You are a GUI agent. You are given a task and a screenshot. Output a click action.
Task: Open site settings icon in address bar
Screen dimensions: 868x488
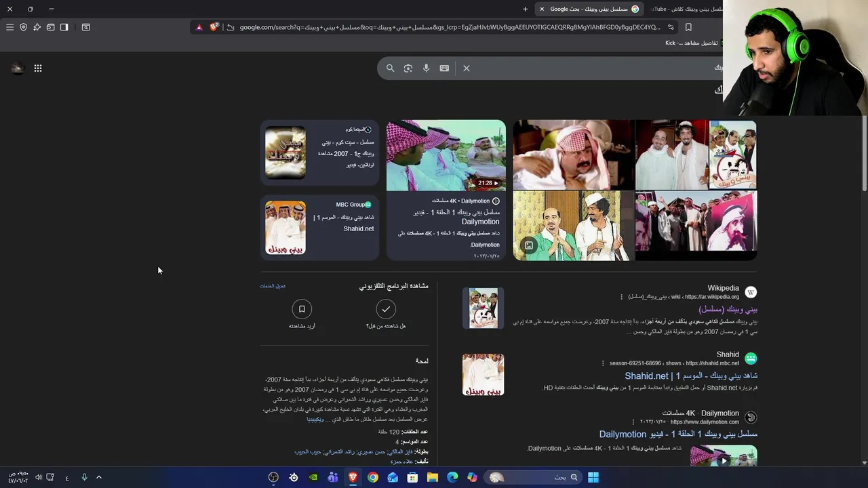[x=671, y=27]
